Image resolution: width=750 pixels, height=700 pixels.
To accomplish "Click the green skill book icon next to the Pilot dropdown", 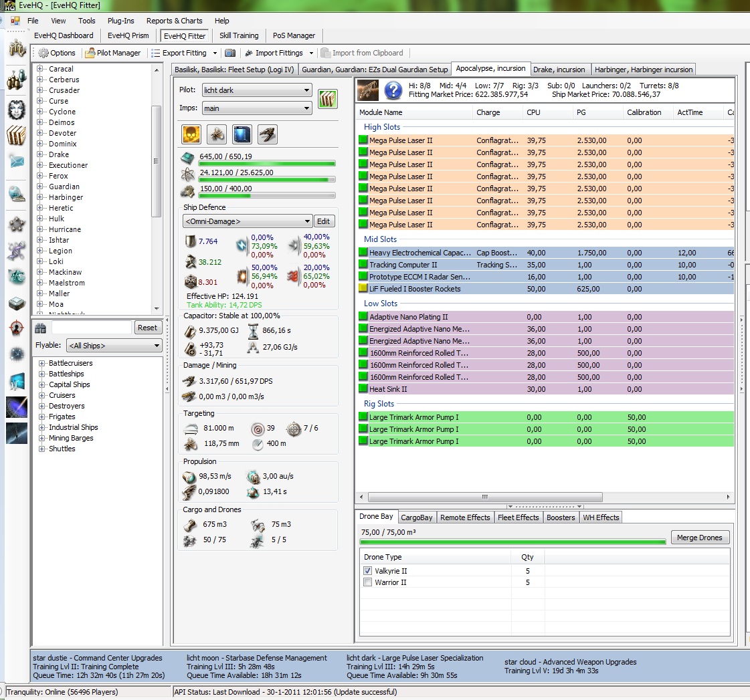I will pyautogui.click(x=328, y=99).
